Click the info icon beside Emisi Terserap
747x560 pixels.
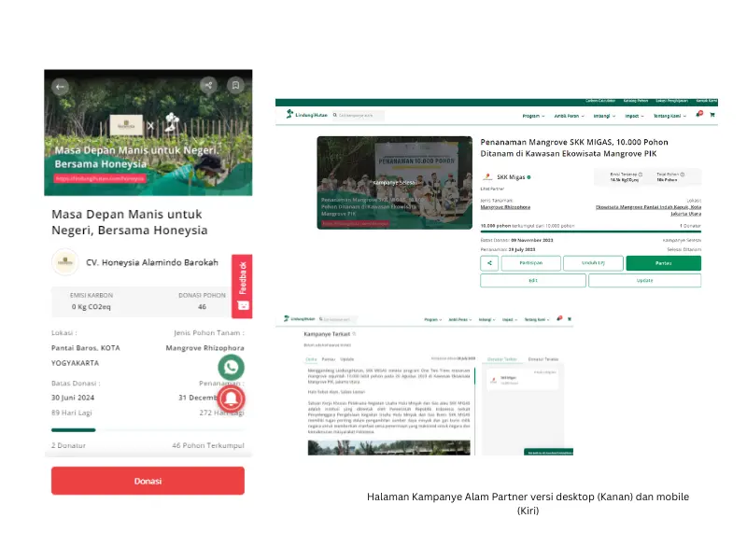tap(641, 175)
